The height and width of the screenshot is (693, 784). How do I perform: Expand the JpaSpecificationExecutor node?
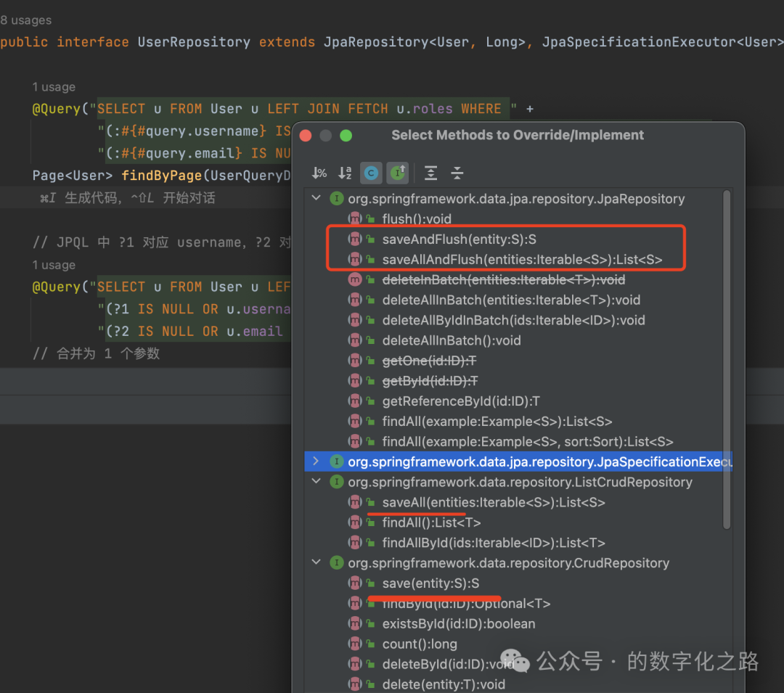click(316, 462)
